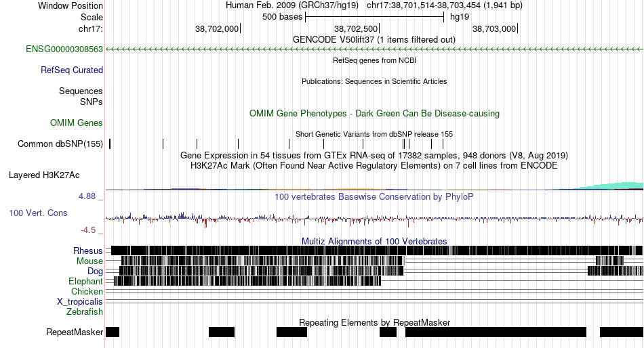Open Multiz Alignments of 100 Vertebrates title
The width and height of the screenshot is (644, 348).
[x=374, y=241]
